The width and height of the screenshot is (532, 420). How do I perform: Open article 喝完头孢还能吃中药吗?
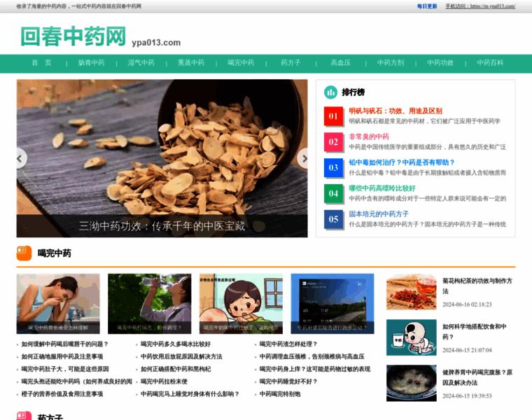tap(77, 381)
